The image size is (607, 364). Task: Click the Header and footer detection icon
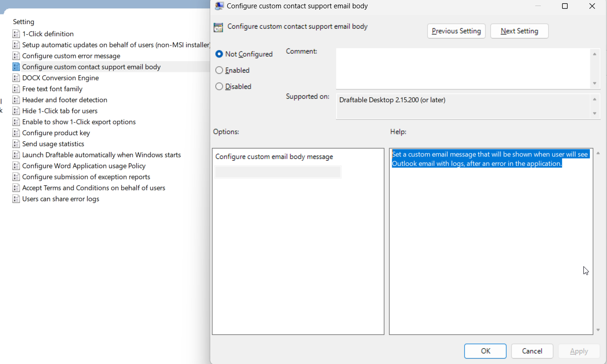click(15, 100)
